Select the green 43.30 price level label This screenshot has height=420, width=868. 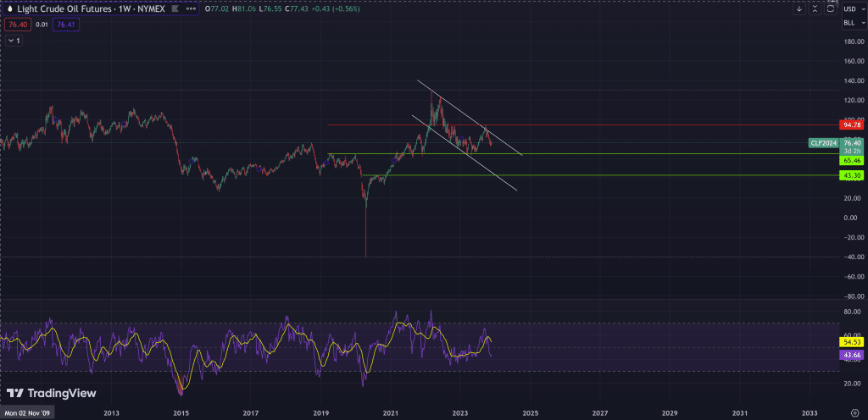(851, 175)
